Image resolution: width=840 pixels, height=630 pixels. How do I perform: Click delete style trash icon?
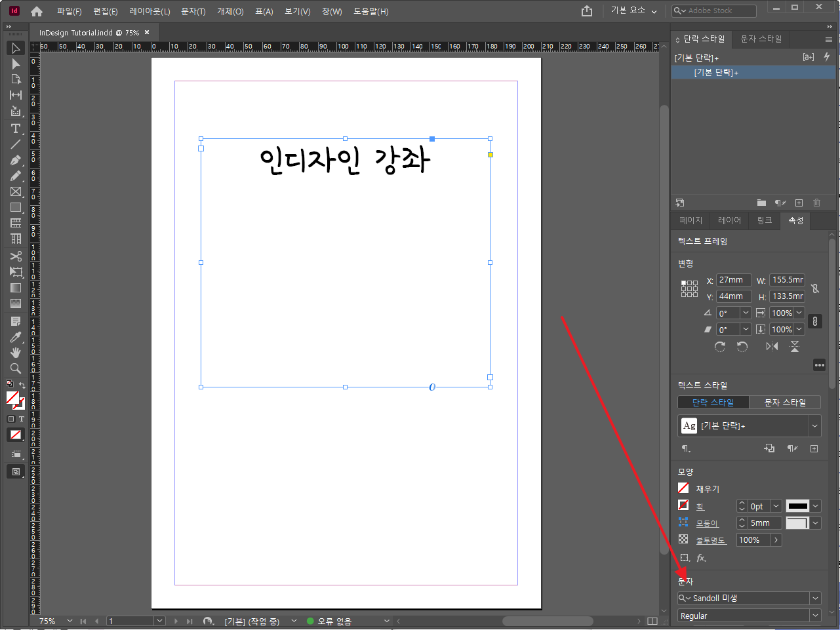tap(817, 203)
